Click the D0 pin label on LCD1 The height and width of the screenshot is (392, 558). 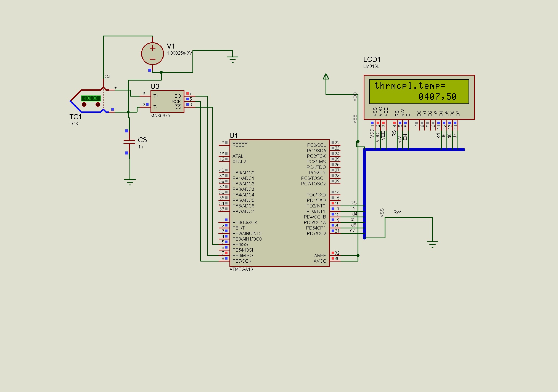pos(419,113)
